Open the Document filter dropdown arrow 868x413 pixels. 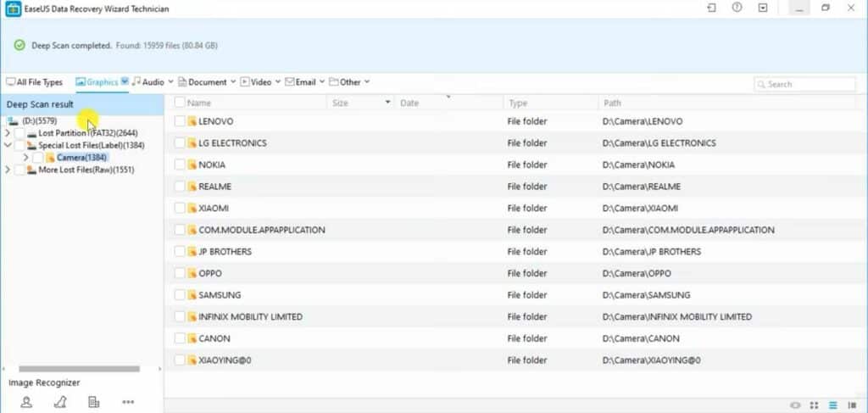coord(233,82)
